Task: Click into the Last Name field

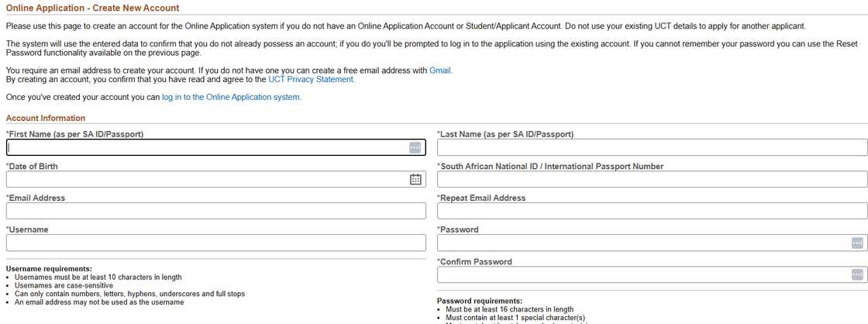Action: 652,147
